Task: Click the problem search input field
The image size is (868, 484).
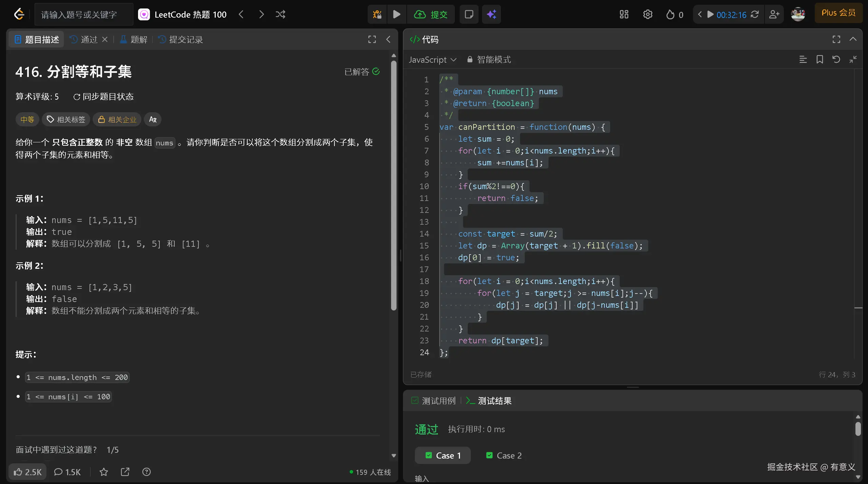Action: (x=83, y=14)
